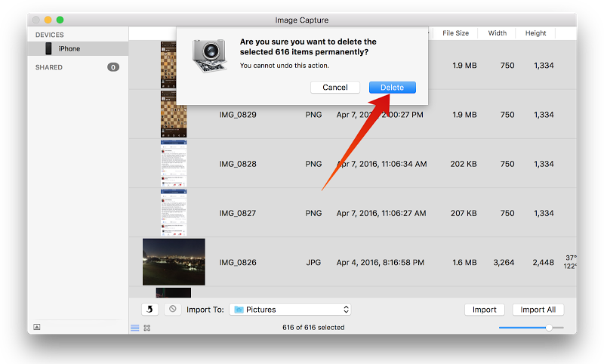Click the Import All button
Viewport: 604px width, 364px height.
(x=538, y=310)
